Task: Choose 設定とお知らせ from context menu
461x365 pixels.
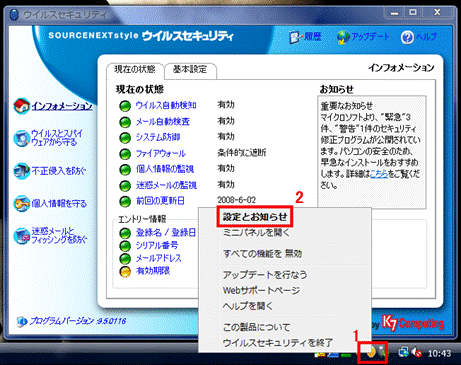Action: pyautogui.click(x=255, y=217)
